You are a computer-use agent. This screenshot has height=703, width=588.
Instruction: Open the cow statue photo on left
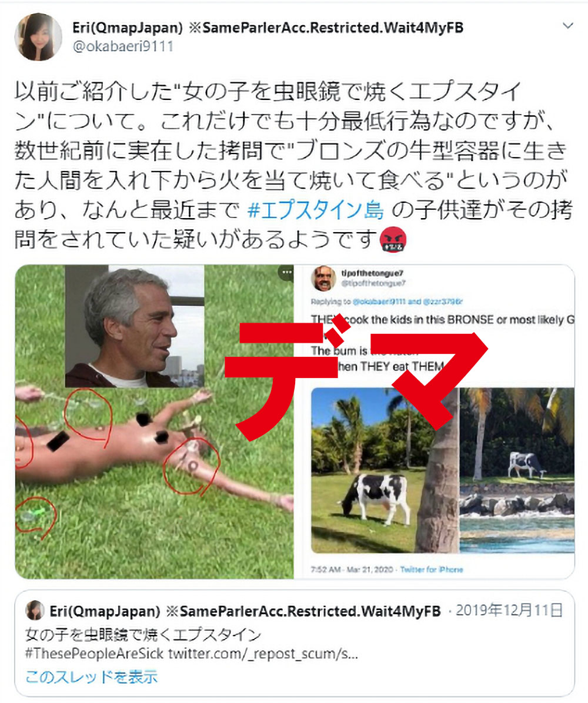pyautogui.click(x=385, y=470)
